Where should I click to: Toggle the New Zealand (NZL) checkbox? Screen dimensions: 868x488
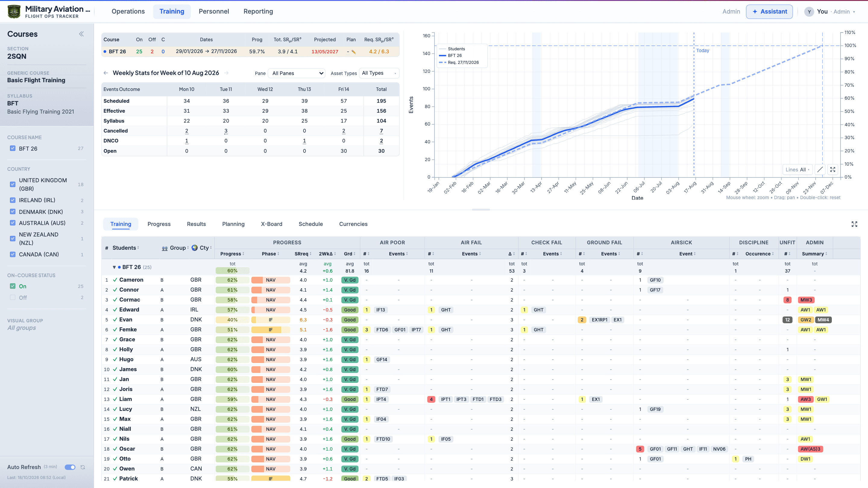point(12,239)
